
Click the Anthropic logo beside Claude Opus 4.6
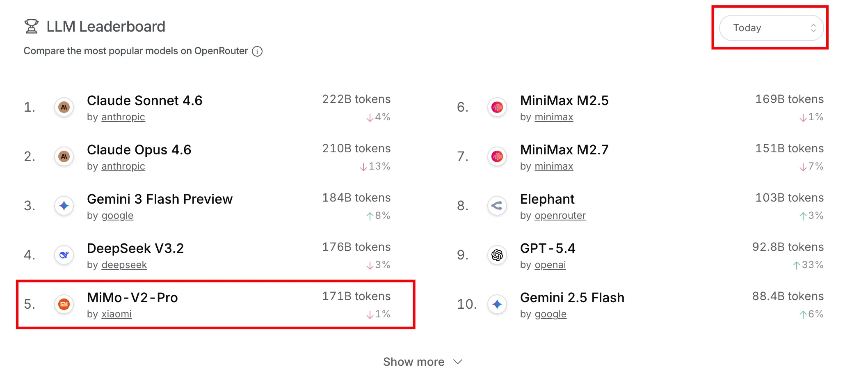pos(64,157)
